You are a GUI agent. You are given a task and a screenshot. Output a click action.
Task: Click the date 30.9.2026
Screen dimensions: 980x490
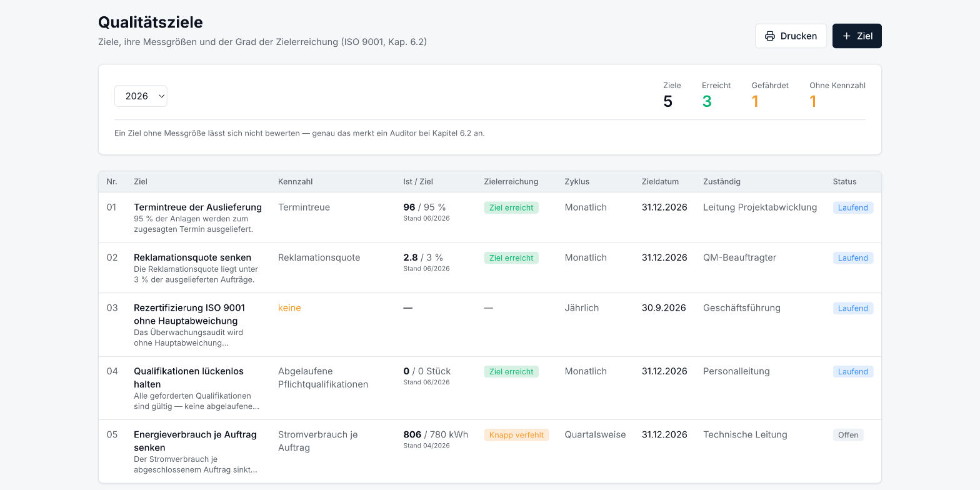coord(664,308)
